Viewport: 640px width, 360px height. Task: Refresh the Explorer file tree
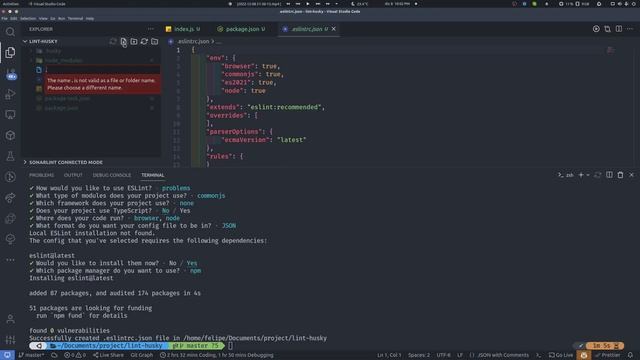click(x=144, y=41)
